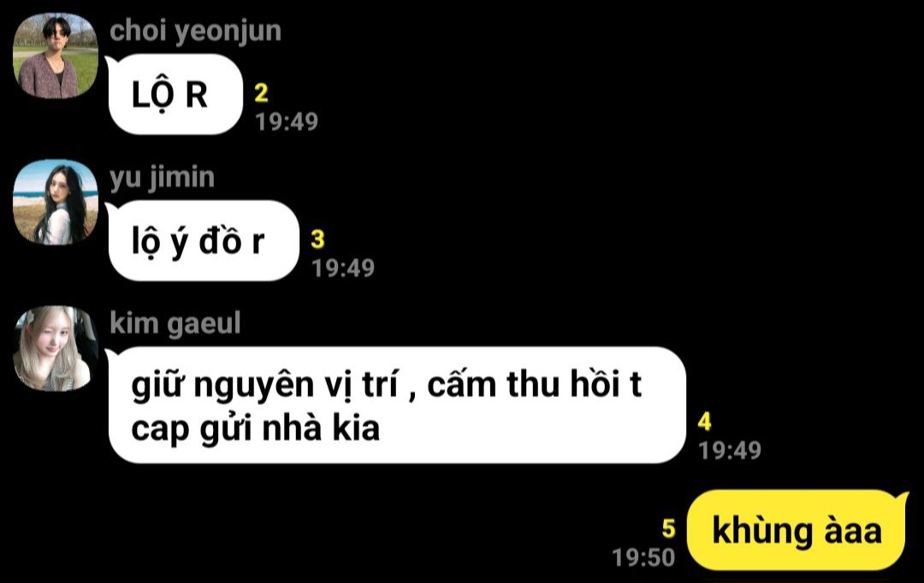
Task: Tap the sender name choi yeonjun
Action: 195,32
